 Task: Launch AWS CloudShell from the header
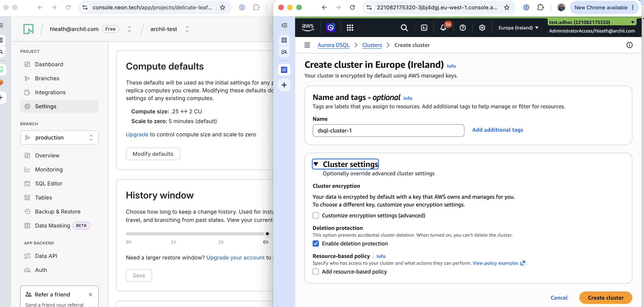point(424,28)
